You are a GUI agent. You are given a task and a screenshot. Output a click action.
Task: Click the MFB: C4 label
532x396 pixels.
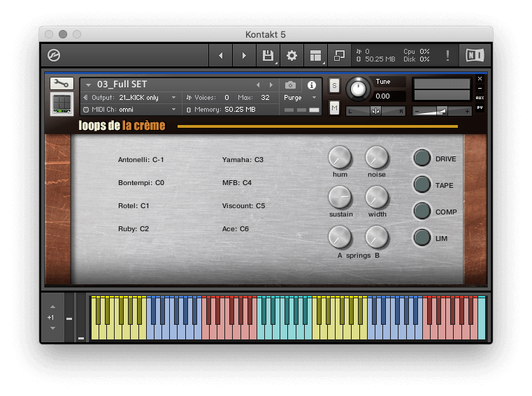(237, 183)
